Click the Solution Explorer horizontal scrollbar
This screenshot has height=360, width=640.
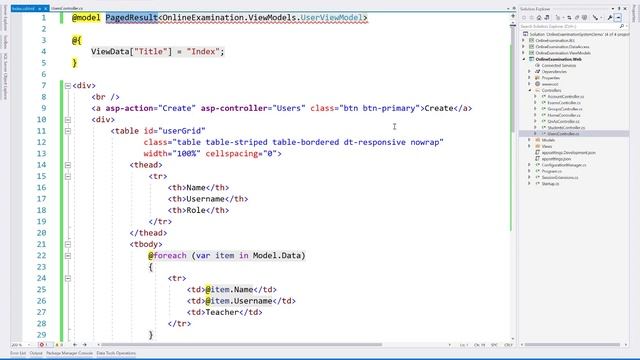[572, 345]
